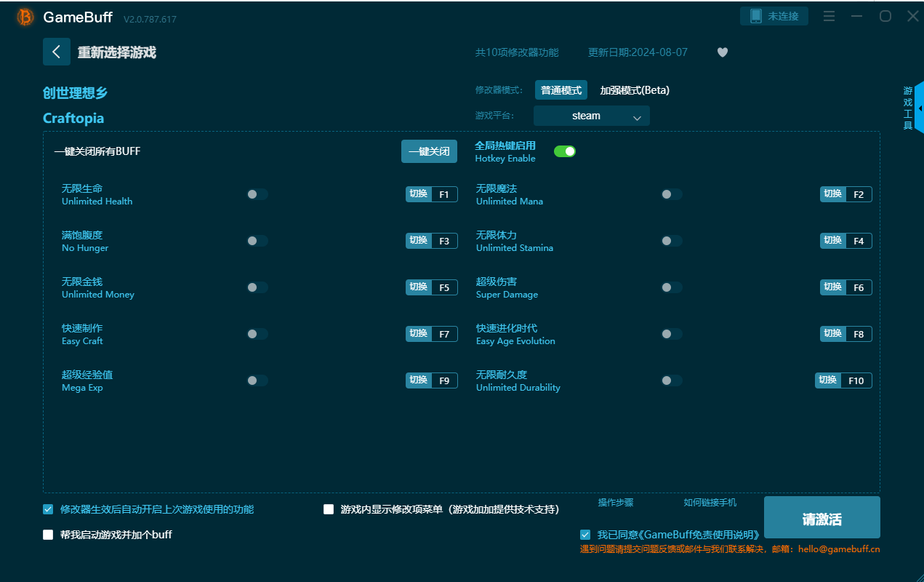Viewport: 924px width, 582px height.
Task: Click the 请激活 activate button
Action: (822, 518)
